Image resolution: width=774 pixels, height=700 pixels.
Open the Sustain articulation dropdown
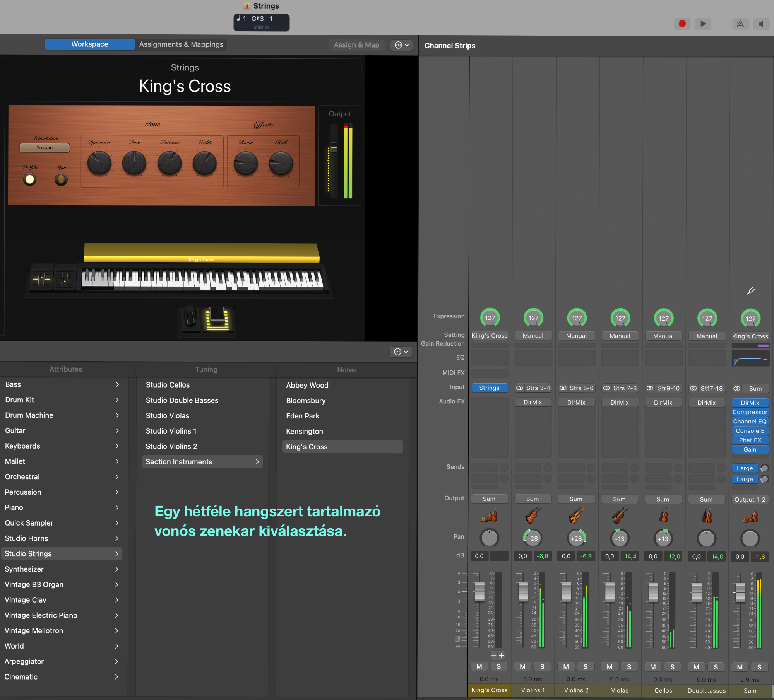(x=45, y=148)
